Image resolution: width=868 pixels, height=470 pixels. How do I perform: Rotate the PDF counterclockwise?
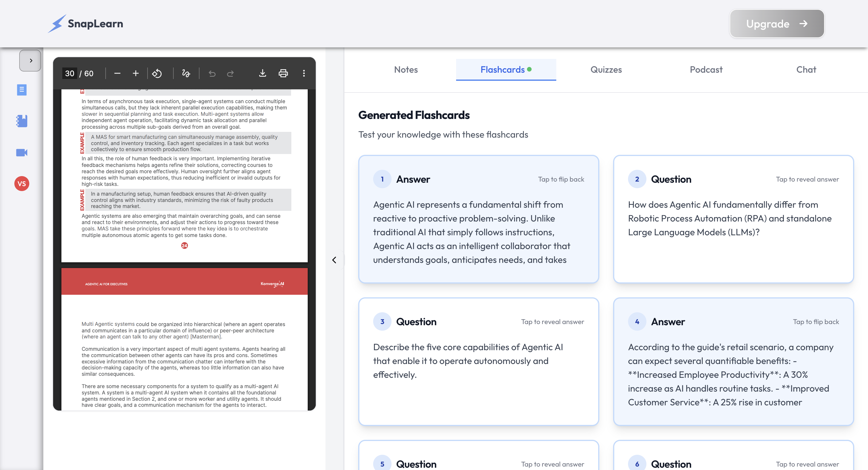point(157,74)
